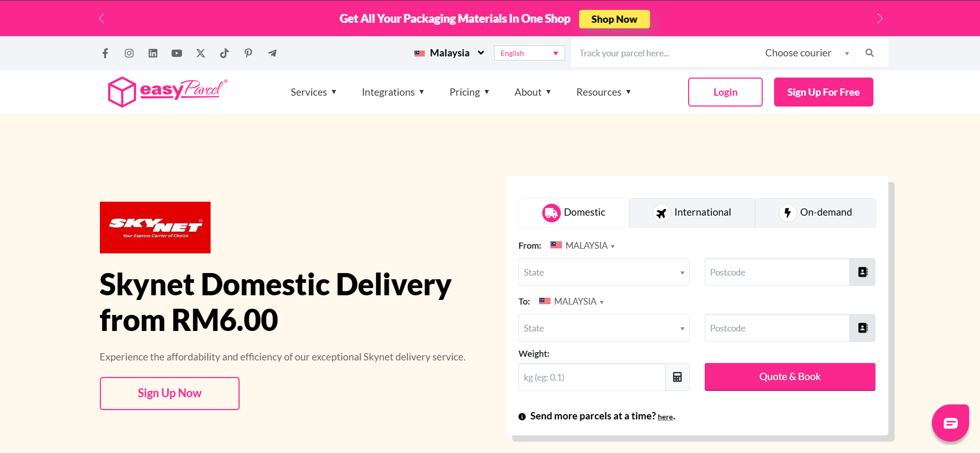Switch to the International tab
Viewport: 980px width, 453px height.
click(x=692, y=213)
